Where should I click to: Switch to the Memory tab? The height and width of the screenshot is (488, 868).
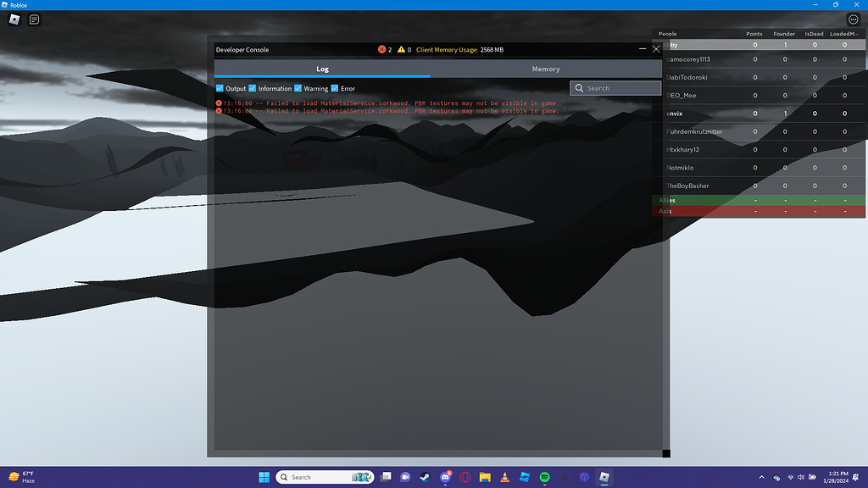(x=546, y=69)
